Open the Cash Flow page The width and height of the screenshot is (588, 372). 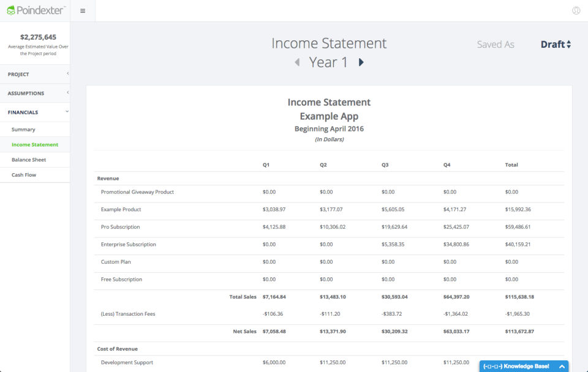(24, 175)
